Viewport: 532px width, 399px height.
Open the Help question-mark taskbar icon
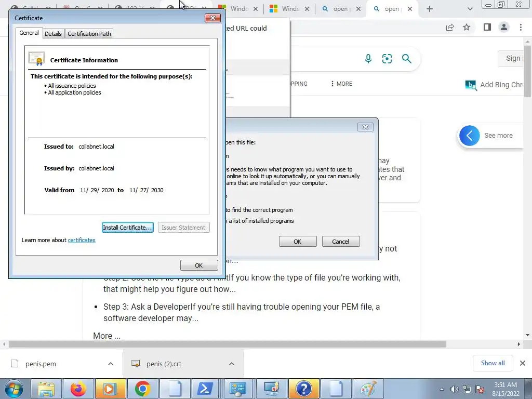(303, 389)
